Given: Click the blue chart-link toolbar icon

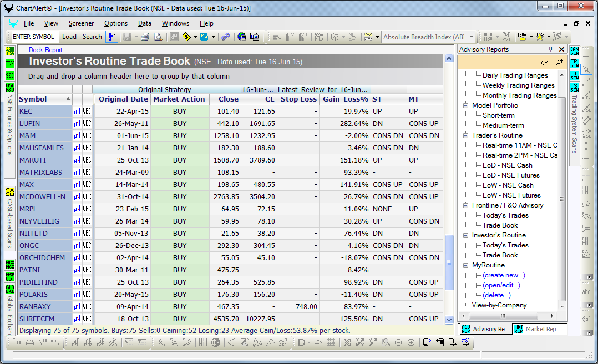Looking at the screenshot, I should tap(112, 37).
